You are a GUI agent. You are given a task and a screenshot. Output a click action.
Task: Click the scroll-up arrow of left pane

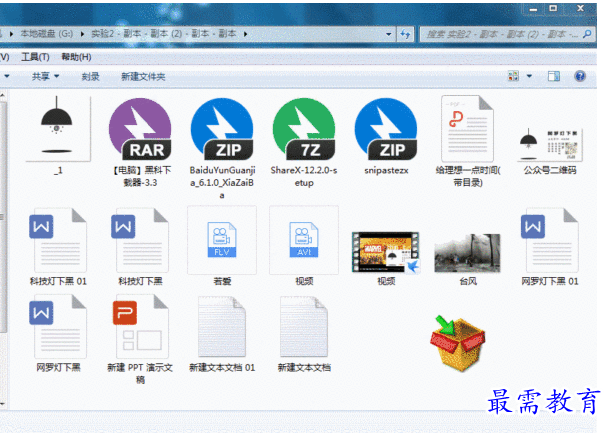[2, 95]
